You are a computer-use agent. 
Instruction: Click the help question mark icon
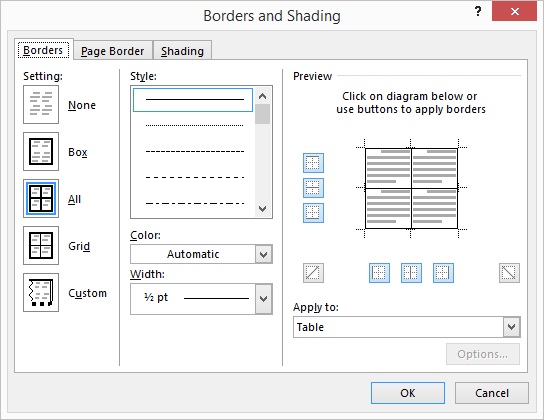pyautogui.click(x=478, y=11)
